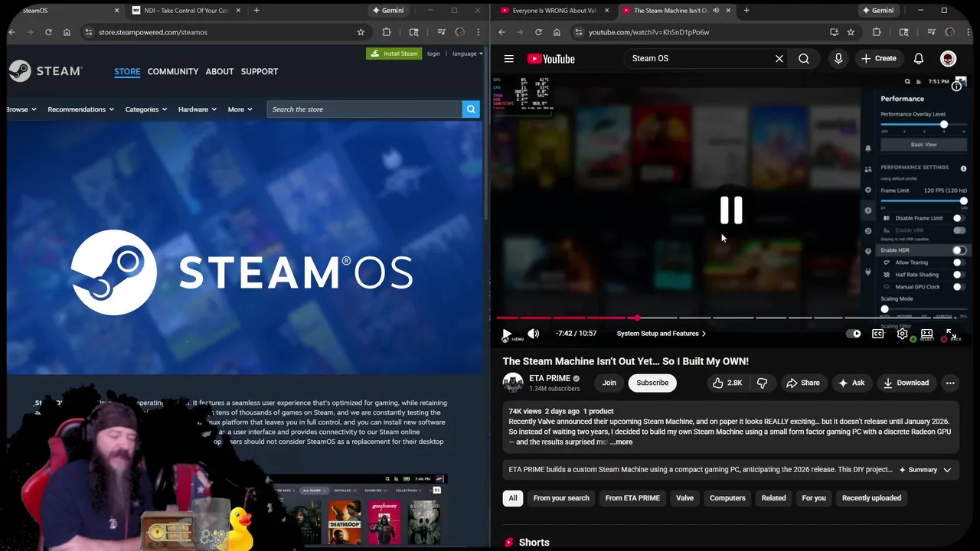Open the YouTube account avatar menu
Viewport: 980px width, 551px height.
948,59
